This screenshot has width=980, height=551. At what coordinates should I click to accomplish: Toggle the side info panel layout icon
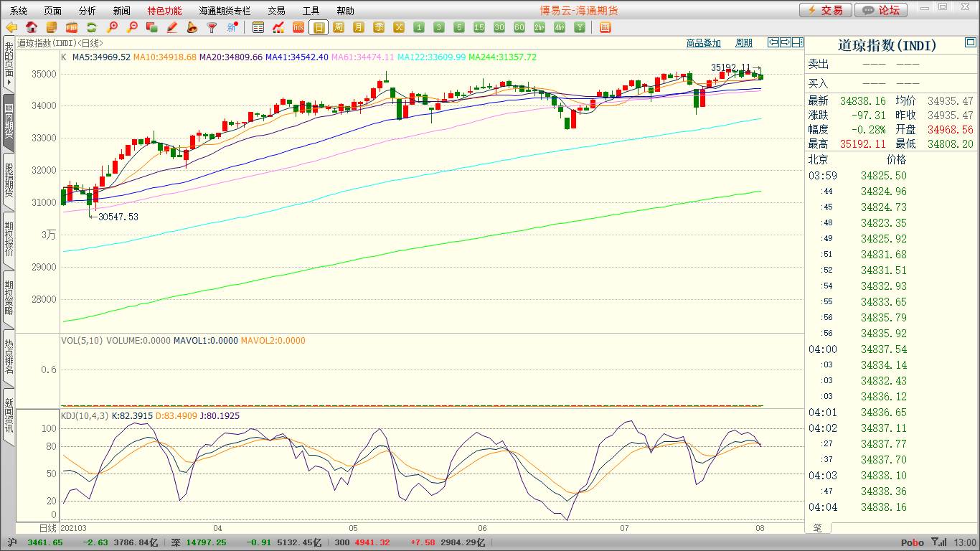pos(797,42)
